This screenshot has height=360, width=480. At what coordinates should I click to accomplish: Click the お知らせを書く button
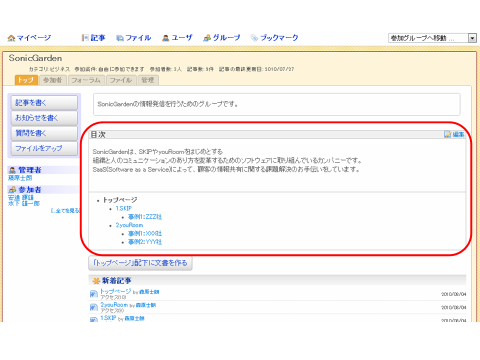44,118
